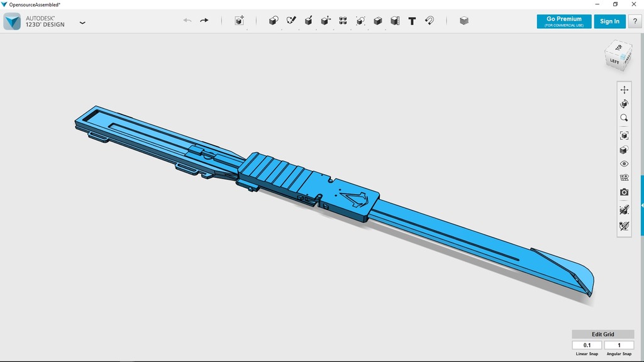
Task: Click the Linear Snap value field
Action: [587, 345]
